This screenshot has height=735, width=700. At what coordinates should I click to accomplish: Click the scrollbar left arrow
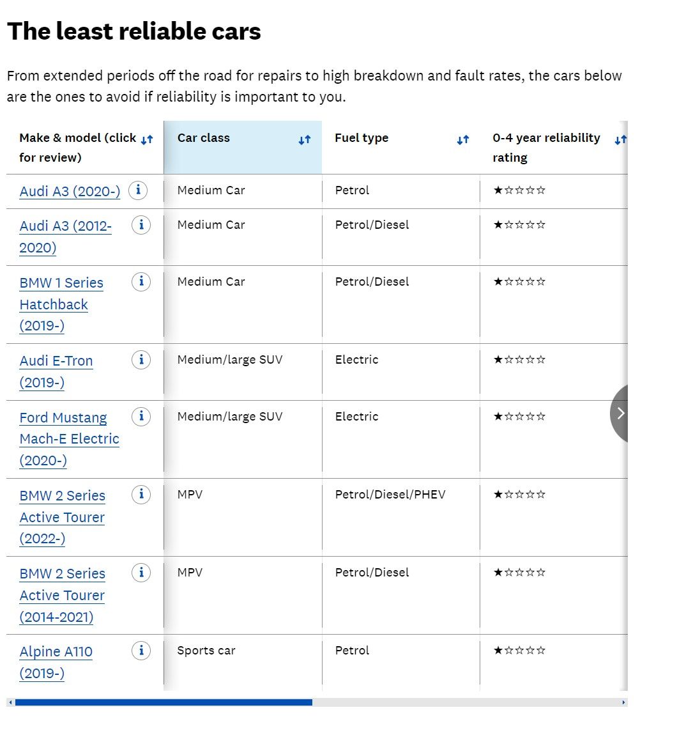[x=10, y=702]
